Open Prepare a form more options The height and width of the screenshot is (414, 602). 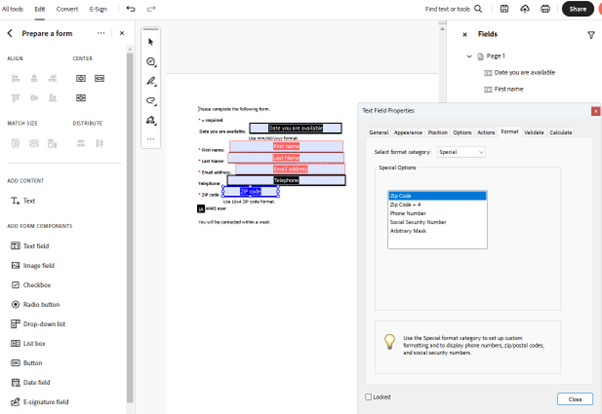101,33
